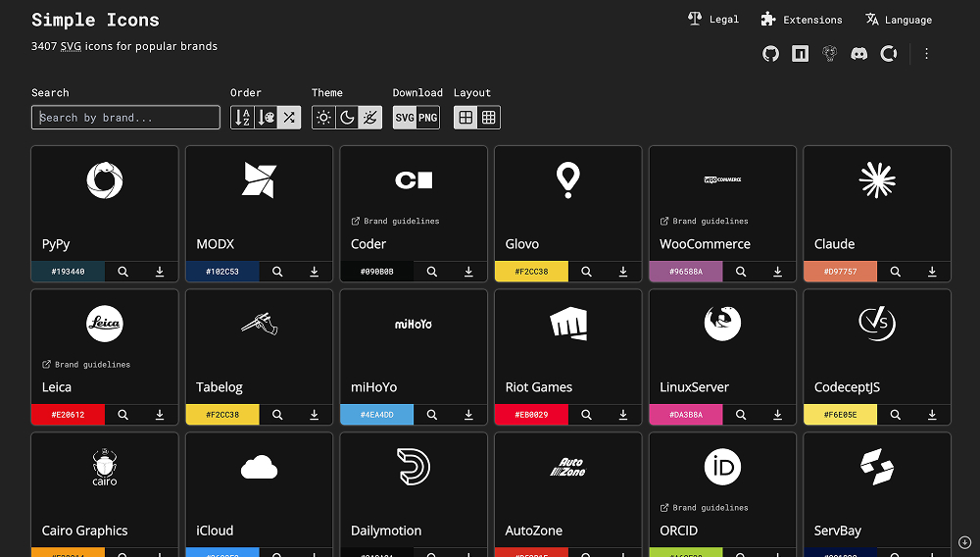Select random order for icons
Image resolution: width=980 pixels, height=557 pixels.
coord(289,118)
